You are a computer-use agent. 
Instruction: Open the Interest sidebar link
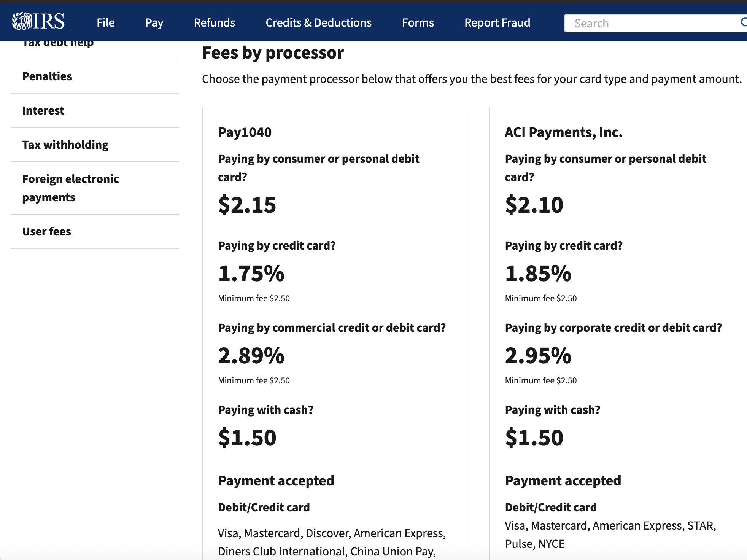tap(43, 110)
